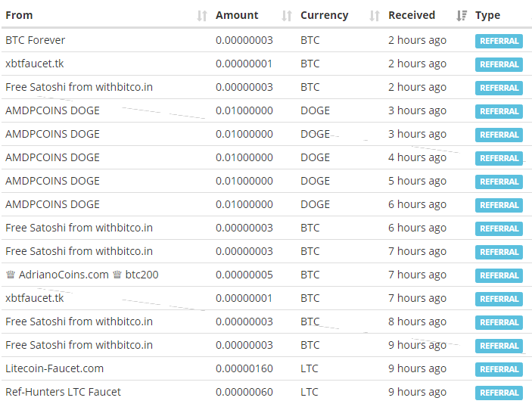
Task: Open the BTC Forever sender entry
Action: pos(36,40)
